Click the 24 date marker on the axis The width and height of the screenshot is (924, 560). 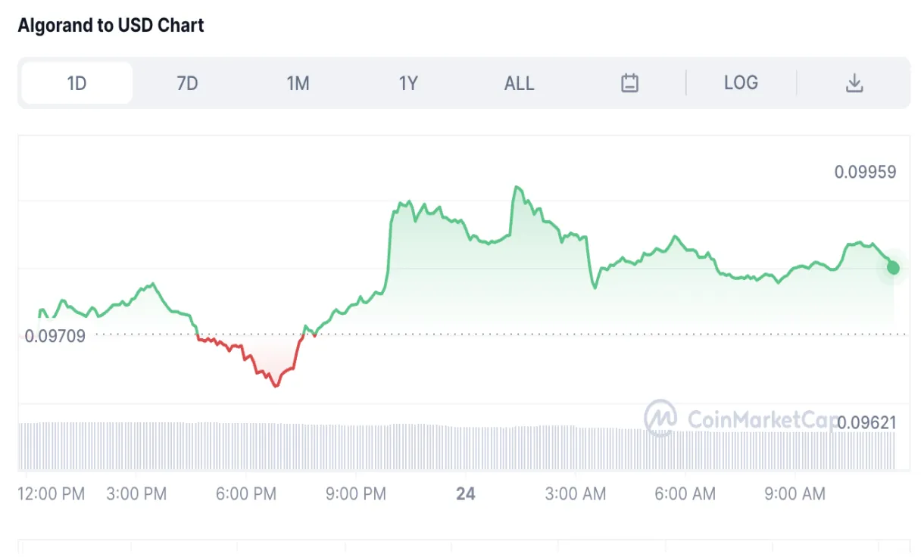click(x=465, y=494)
